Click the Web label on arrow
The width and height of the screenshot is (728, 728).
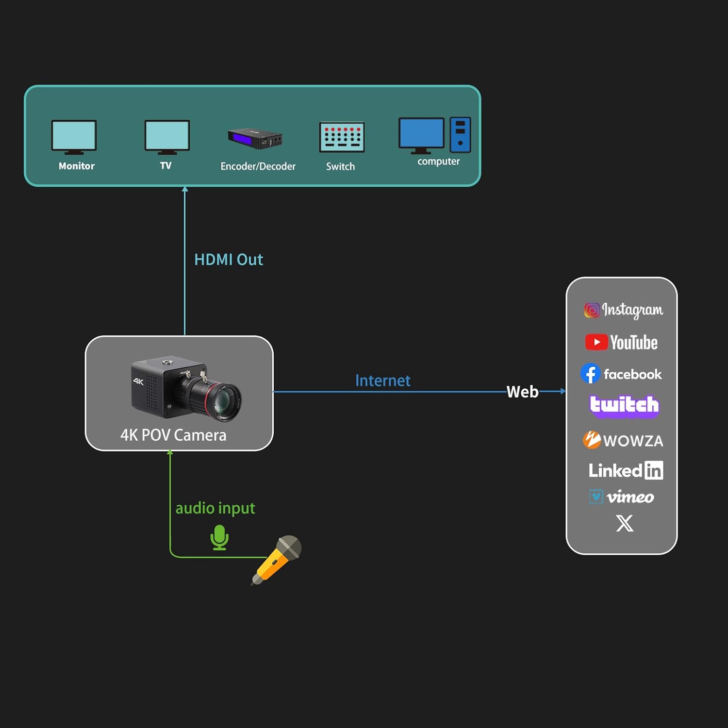tap(522, 392)
